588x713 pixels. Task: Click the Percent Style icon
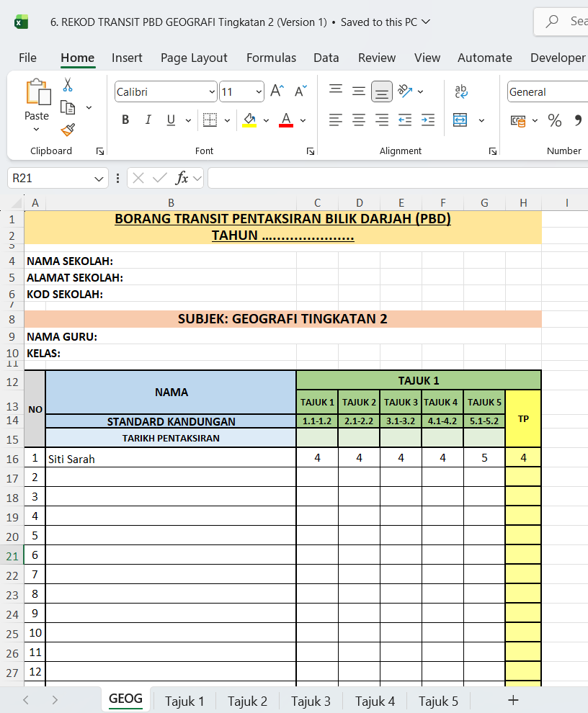click(x=555, y=120)
